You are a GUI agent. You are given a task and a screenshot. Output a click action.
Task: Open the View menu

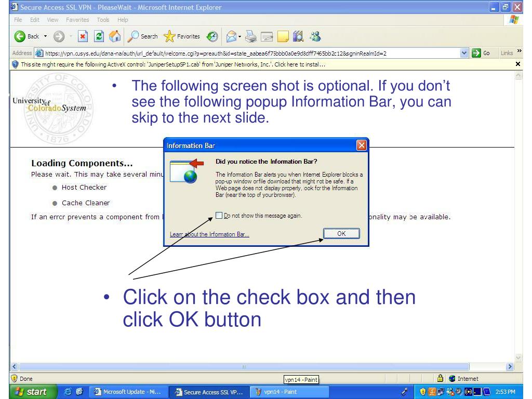(52, 20)
